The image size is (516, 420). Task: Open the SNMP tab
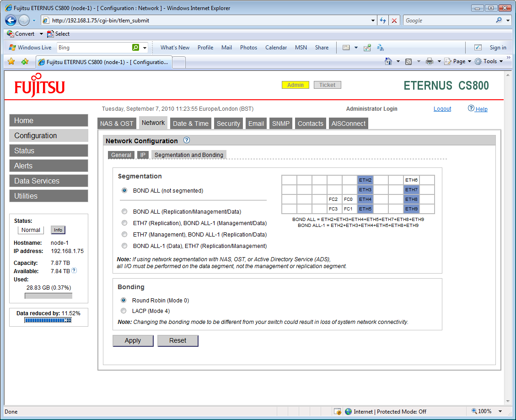(x=281, y=124)
